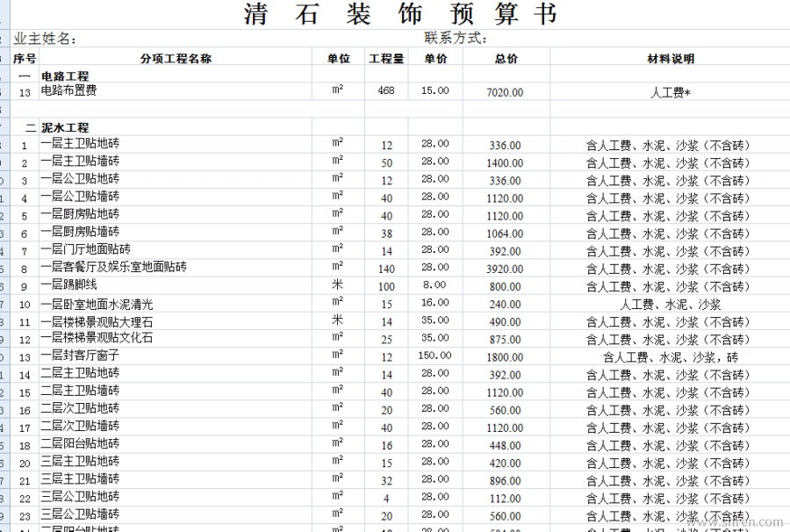This screenshot has height=532, width=790.
Task: Select the 一层厨房贴地砖 cell
Action: click(x=176, y=214)
